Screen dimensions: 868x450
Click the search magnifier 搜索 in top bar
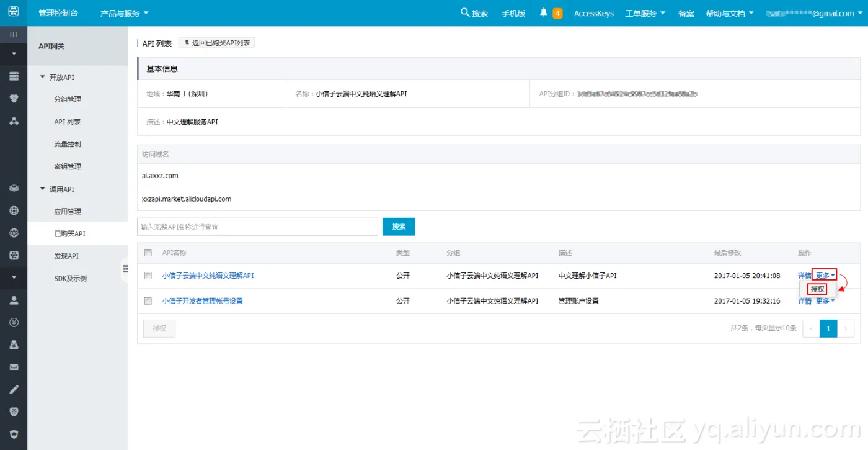(x=474, y=13)
